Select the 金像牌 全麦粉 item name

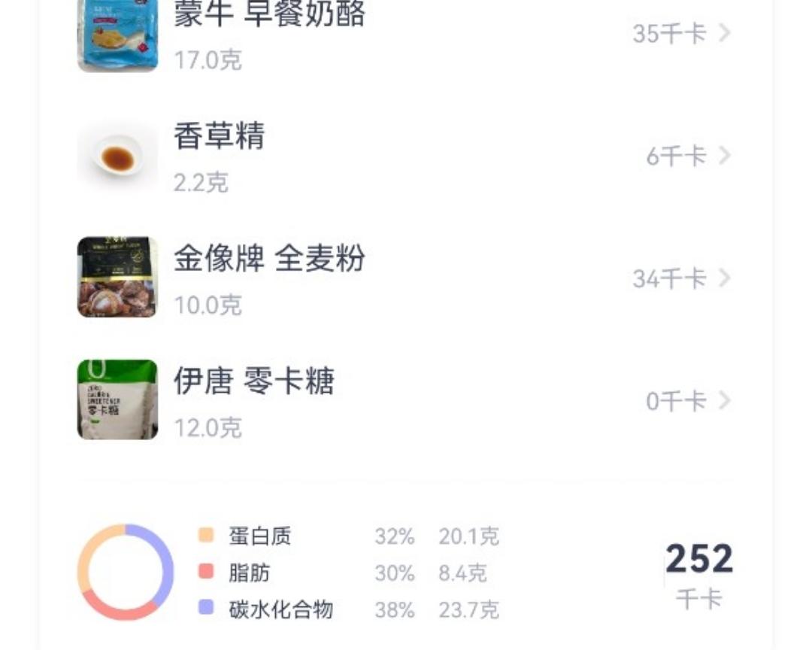(269, 259)
